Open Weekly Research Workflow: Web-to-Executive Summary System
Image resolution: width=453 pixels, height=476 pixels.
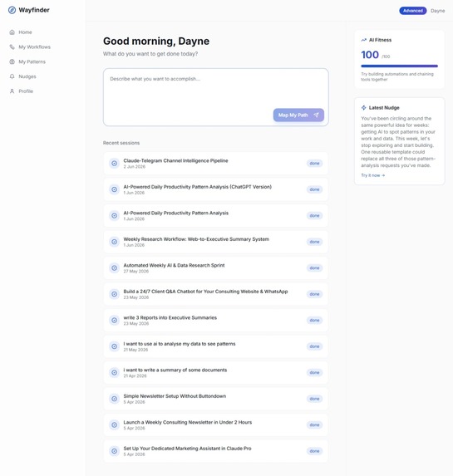(x=216, y=242)
